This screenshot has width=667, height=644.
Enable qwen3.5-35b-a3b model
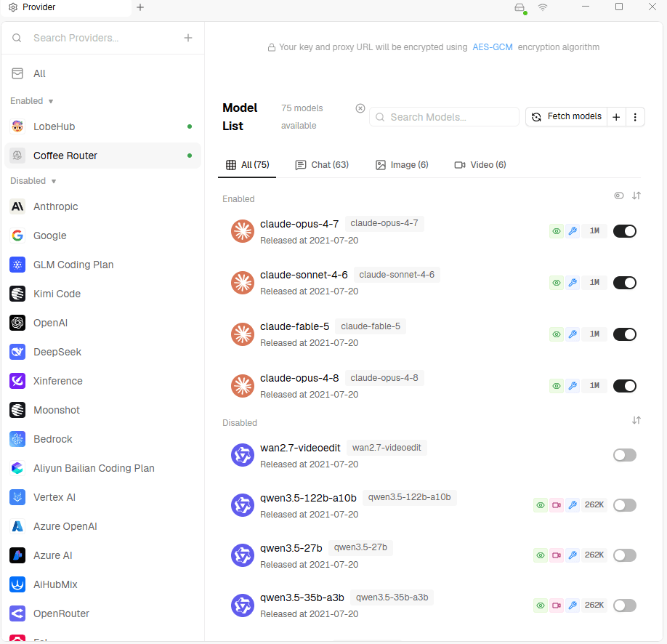point(624,605)
